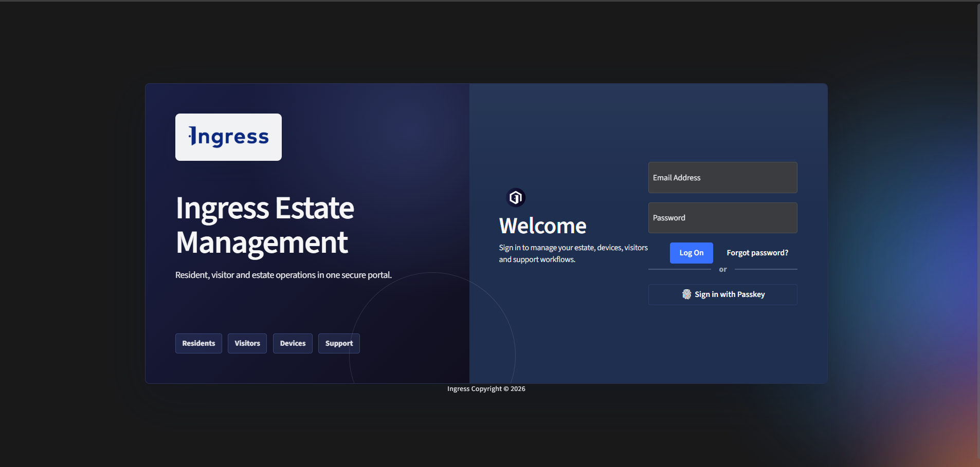Click the 'Resident, visitor and estate operations' tagline
980x467 pixels.
(283, 275)
